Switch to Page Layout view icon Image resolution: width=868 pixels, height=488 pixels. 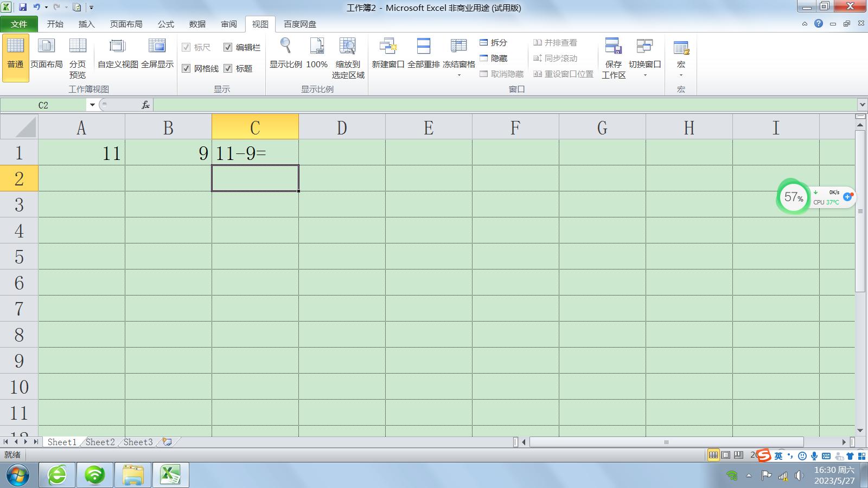point(46,47)
